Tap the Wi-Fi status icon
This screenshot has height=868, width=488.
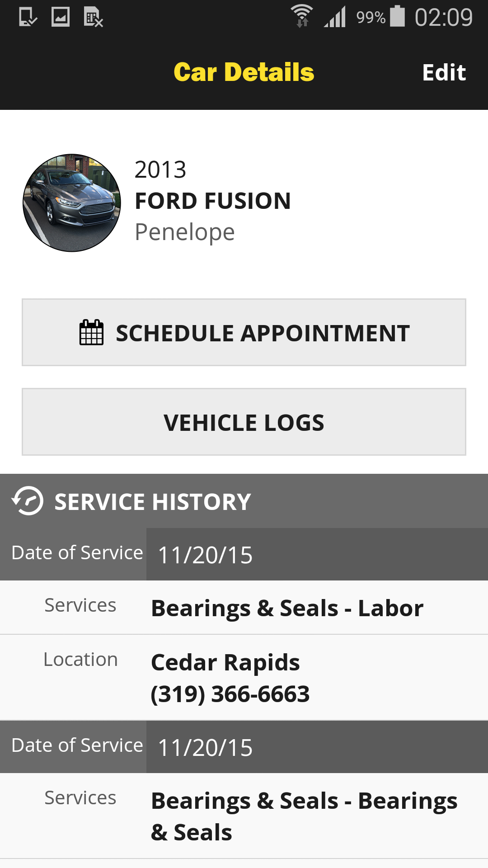(x=302, y=16)
